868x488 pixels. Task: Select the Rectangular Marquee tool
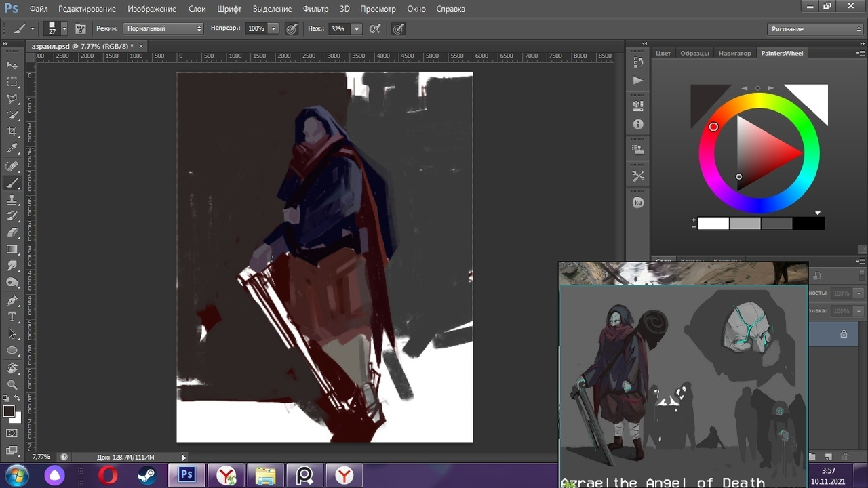pyautogui.click(x=12, y=81)
